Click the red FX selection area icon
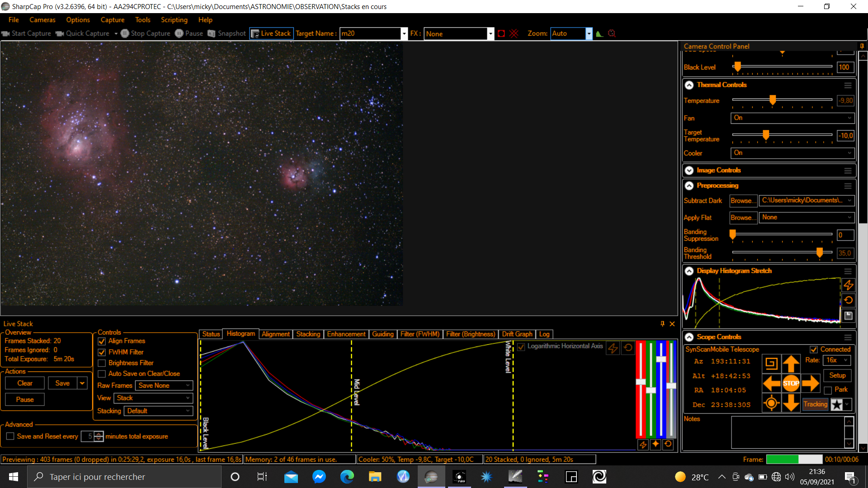This screenshot has width=868, height=488. (x=501, y=33)
